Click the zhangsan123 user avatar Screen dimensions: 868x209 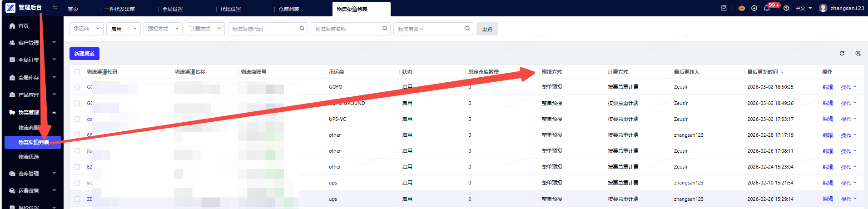pyautogui.click(x=823, y=8)
